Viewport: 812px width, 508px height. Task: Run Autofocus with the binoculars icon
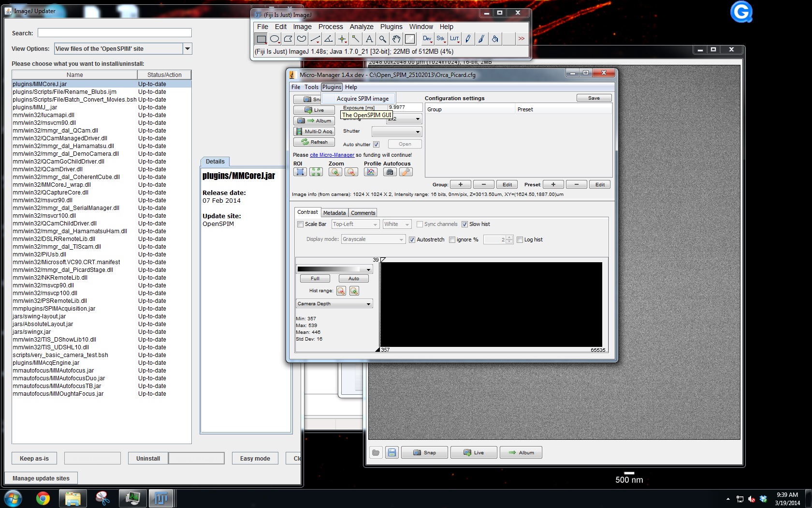pyautogui.click(x=390, y=172)
